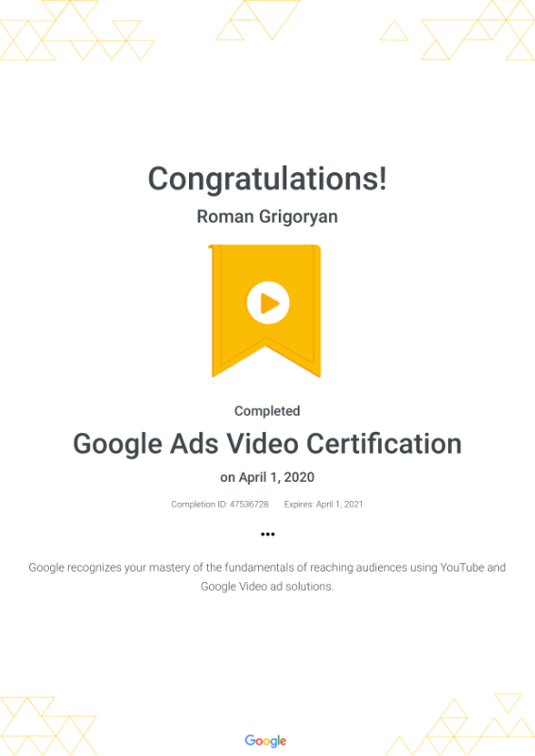Click the top-left corner triangle pattern
The image size is (535, 756).
(x=78, y=30)
